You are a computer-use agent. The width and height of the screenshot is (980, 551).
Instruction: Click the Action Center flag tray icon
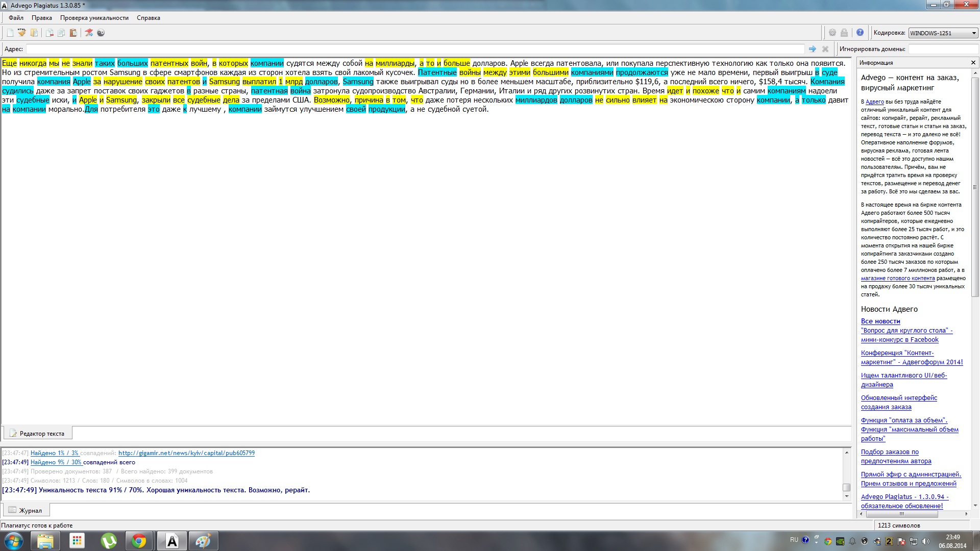pyautogui.click(x=901, y=541)
